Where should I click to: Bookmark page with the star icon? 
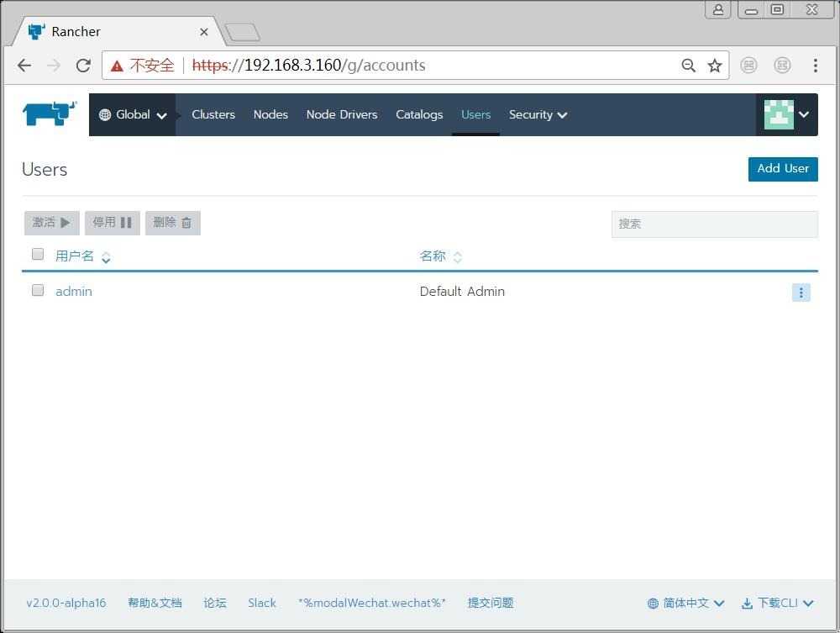click(715, 66)
